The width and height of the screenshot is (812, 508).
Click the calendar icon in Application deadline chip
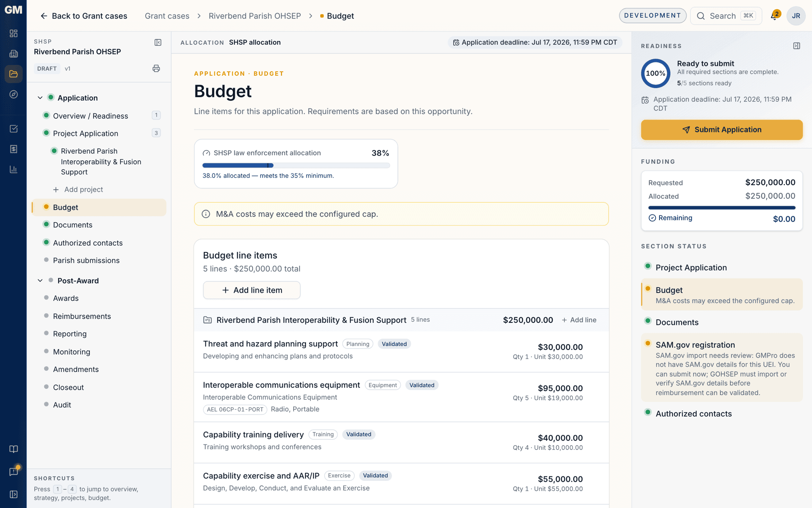pyautogui.click(x=456, y=42)
